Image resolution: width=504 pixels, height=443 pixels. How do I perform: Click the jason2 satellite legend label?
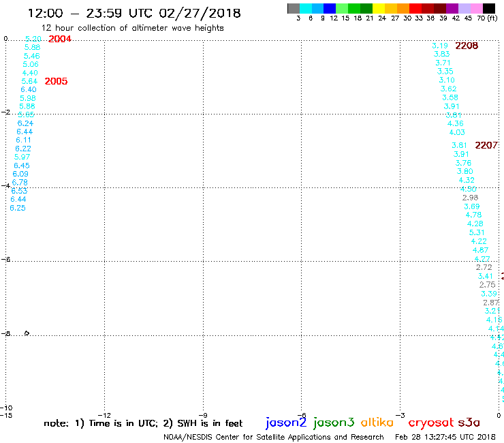click(286, 423)
